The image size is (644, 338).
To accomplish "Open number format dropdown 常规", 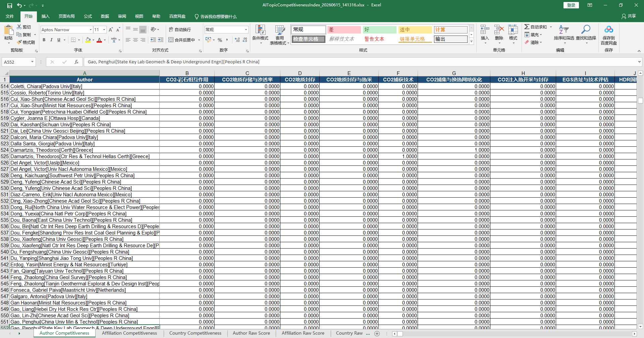I will pos(246,30).
